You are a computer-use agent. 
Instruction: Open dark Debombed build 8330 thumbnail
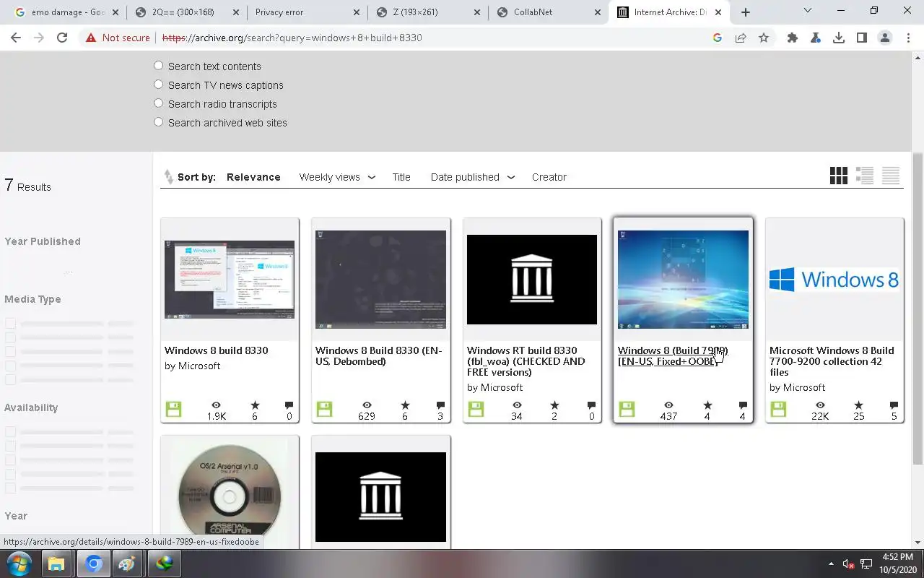(x=380, y=280)
